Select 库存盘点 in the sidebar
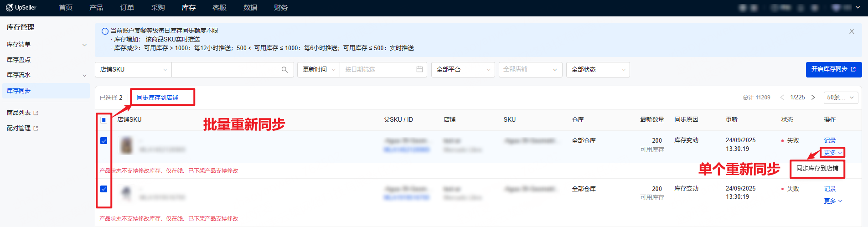The width and height of the screenshot is (868, 227). coord(19,60)
